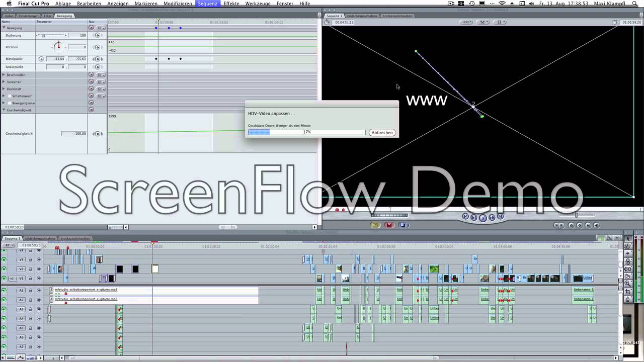
Task: Expand the Verzerren section
Action: [x=4, y=81]
